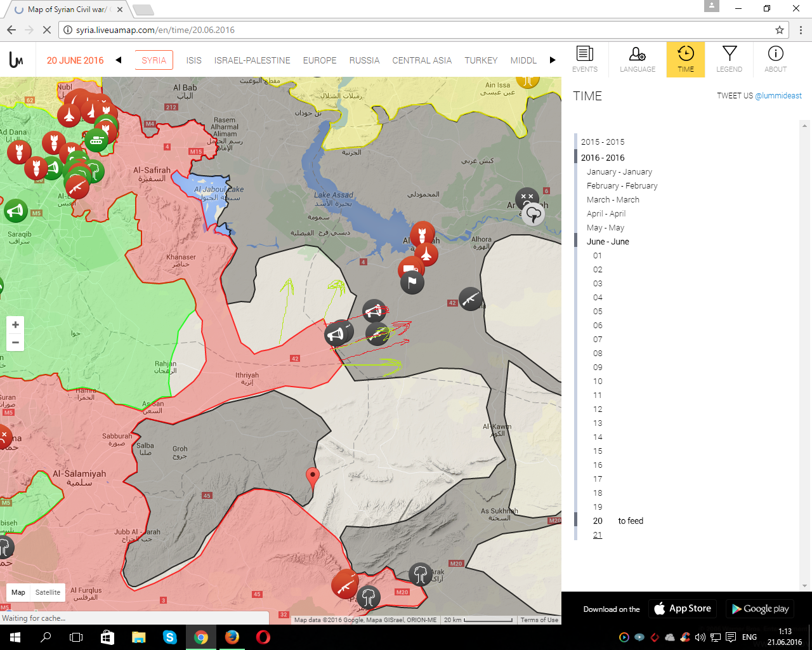Click the 'to feed' link
Screen dimensions: 812x650
coord(631,521)
